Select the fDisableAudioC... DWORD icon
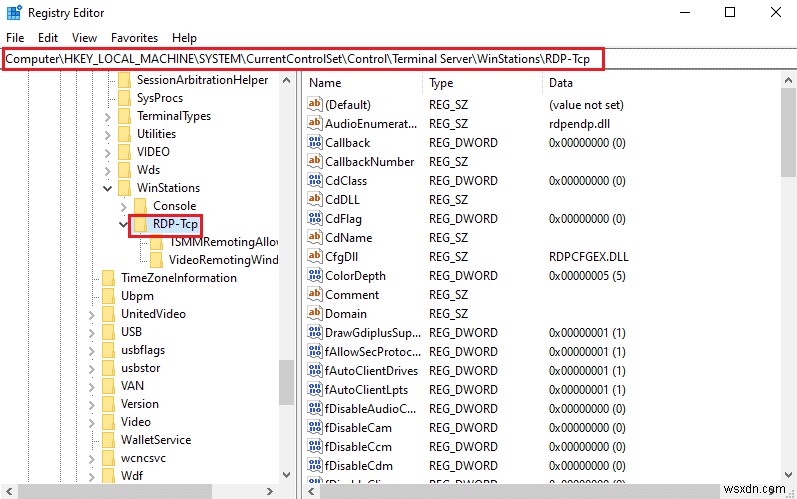Screen dimensions: 797x499 point(315,409)
